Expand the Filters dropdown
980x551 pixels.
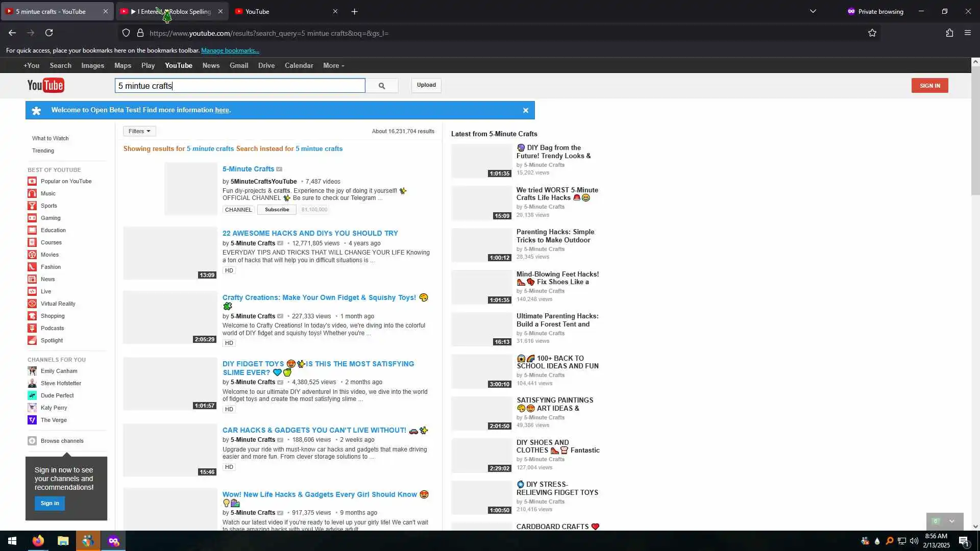(x=139, y=131)
